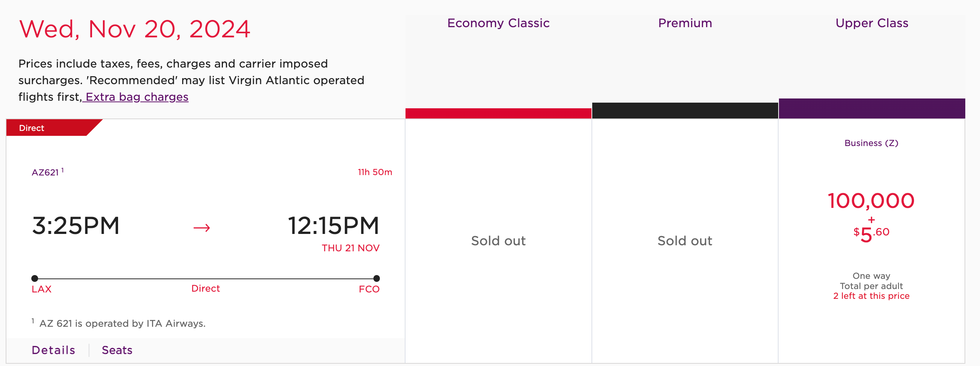The width and height of the screenshot is (980, 366).
Task: Click the Extra bag charges link
Action: point(136,97)
